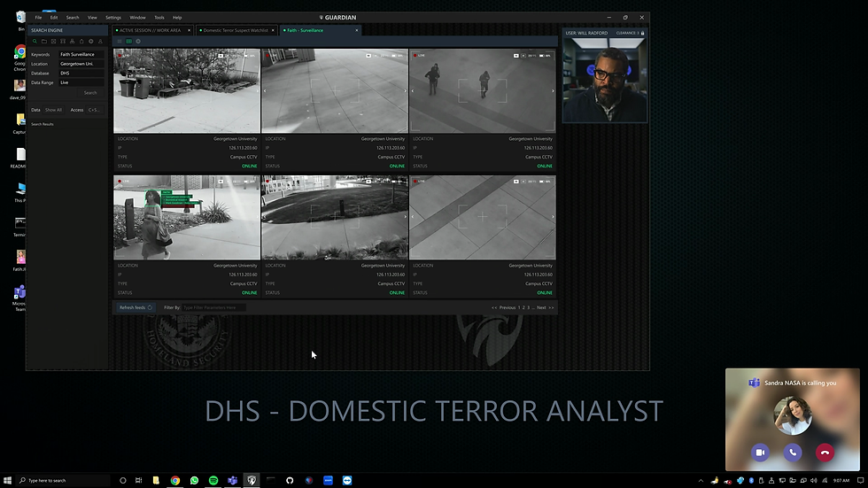The height and width of the screenshot is (488, 868).
Task: Close the Active Session Work Area tab
Action: [x=189, y=30]
